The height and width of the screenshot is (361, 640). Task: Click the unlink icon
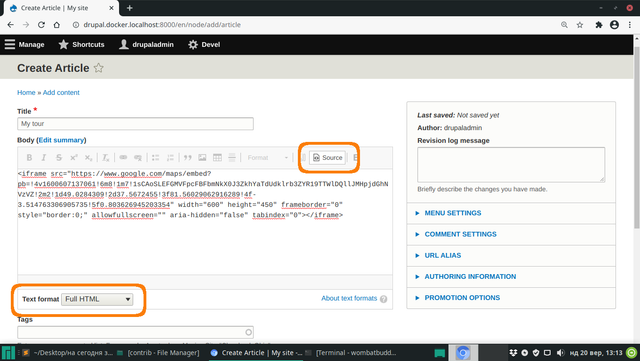(x=138, y=158)
